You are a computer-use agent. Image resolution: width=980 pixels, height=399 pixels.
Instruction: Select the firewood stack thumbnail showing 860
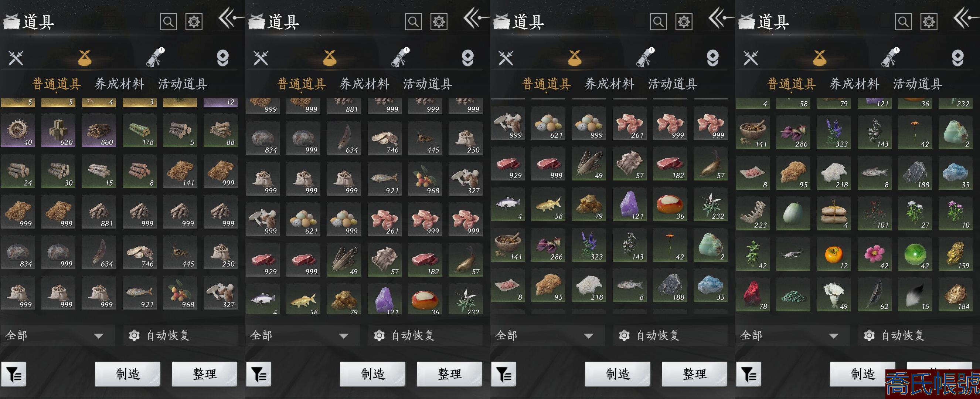[x=99, y=130]
